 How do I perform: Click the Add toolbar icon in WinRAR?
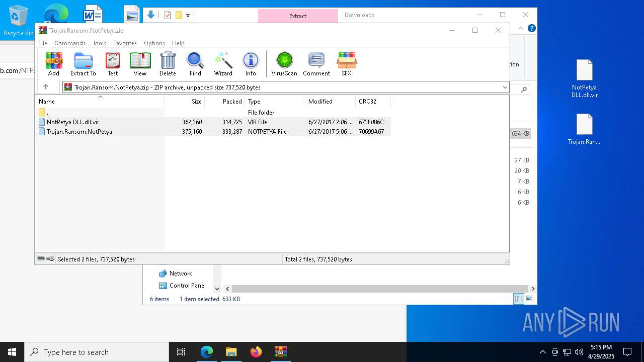click(x=54, y=64)
